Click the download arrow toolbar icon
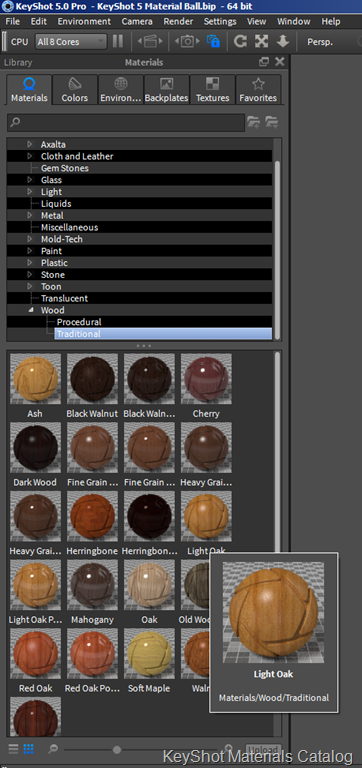The width and height of the screenshot is (362, 768). (283, 41)
